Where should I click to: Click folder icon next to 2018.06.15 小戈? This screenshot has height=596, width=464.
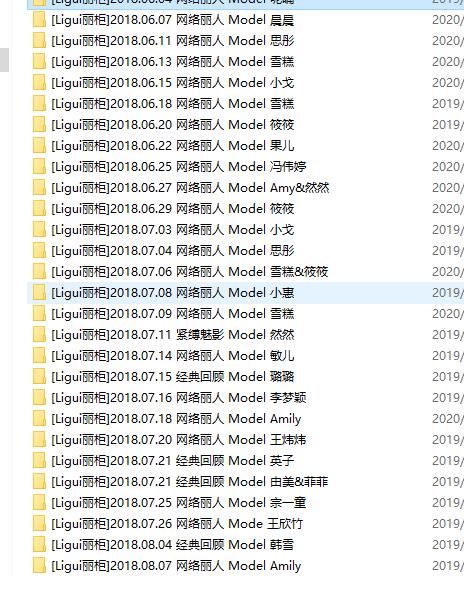click(39, 83)
